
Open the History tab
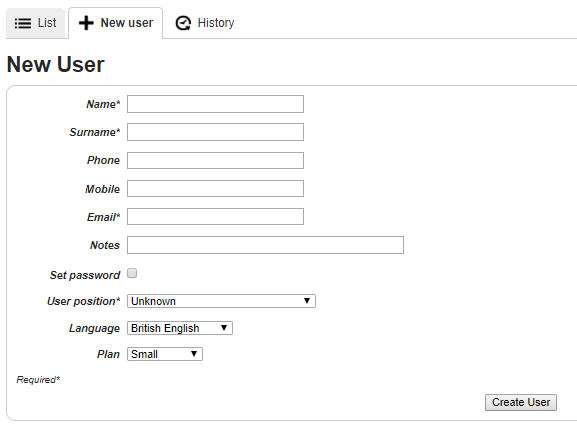(205, 23)
